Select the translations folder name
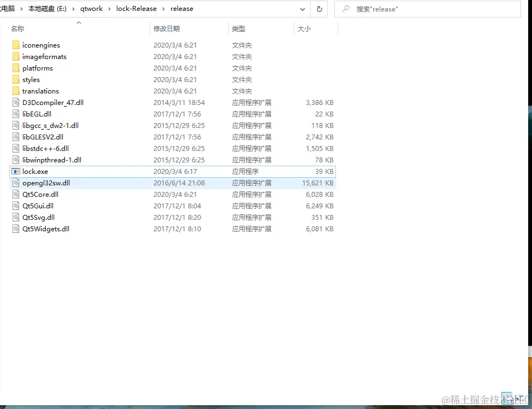532x409 pixels. [41, 91]
